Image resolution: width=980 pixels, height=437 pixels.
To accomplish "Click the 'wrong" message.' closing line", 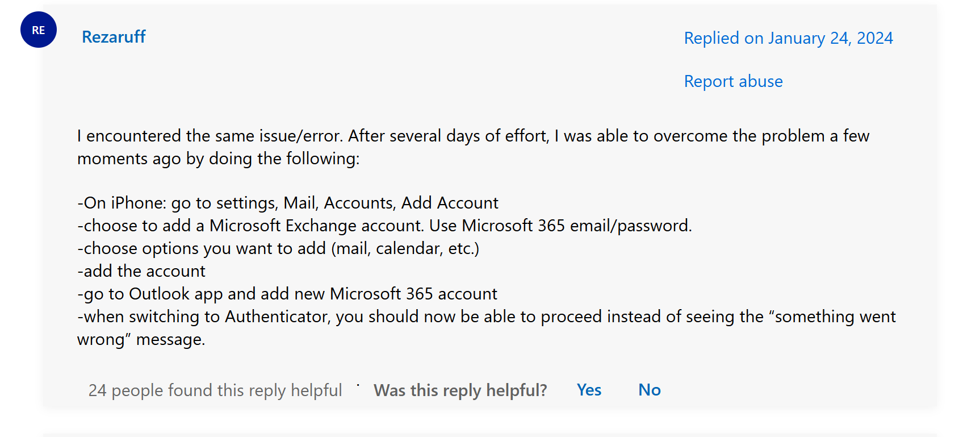I will pyautogui.click(x=141, y=339).
